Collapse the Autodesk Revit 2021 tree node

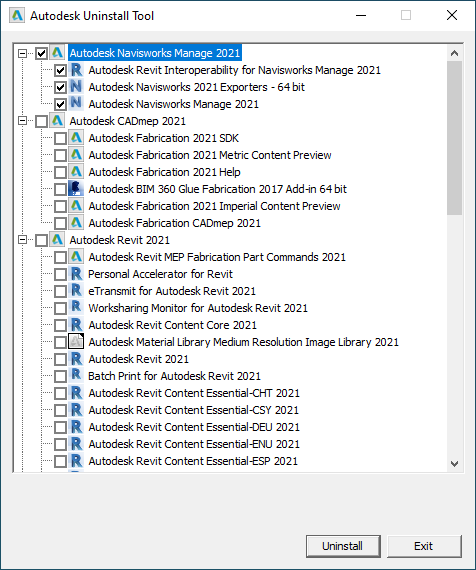(x=23, y=240)
